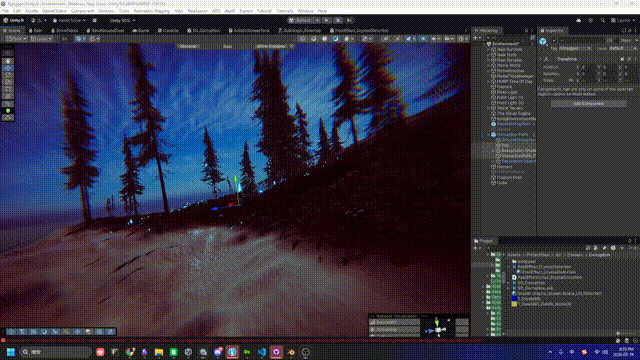Click the Play button in top toolbar

(x=327, y=20)
